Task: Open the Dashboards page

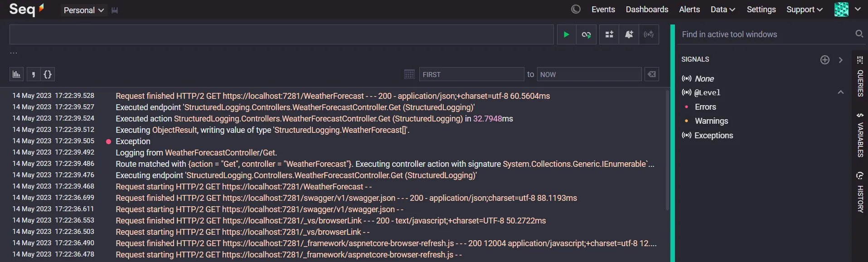Action: click(647, 10)
